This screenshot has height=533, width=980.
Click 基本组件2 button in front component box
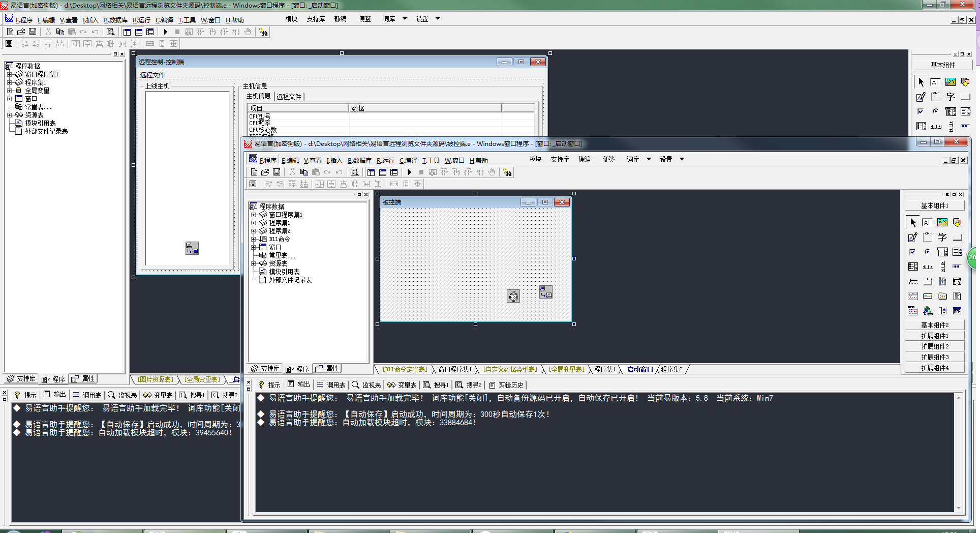[x=934, y=325]
